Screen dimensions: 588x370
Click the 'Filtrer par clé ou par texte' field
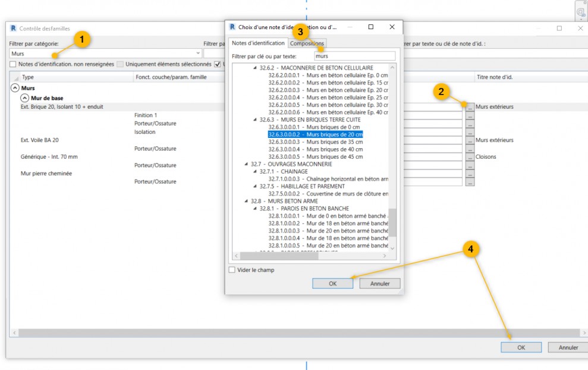355,56
